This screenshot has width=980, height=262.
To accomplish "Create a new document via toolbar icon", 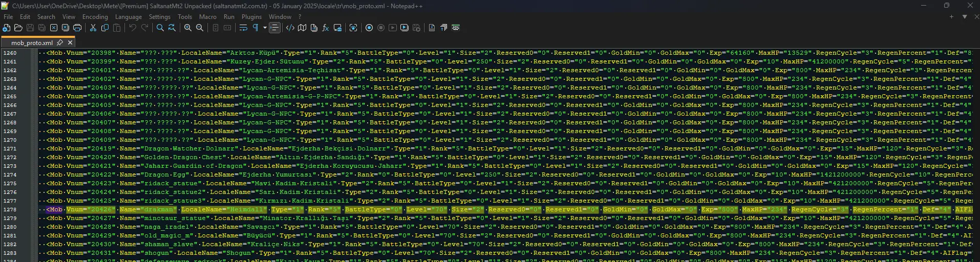I will click(x=7, y=28).
